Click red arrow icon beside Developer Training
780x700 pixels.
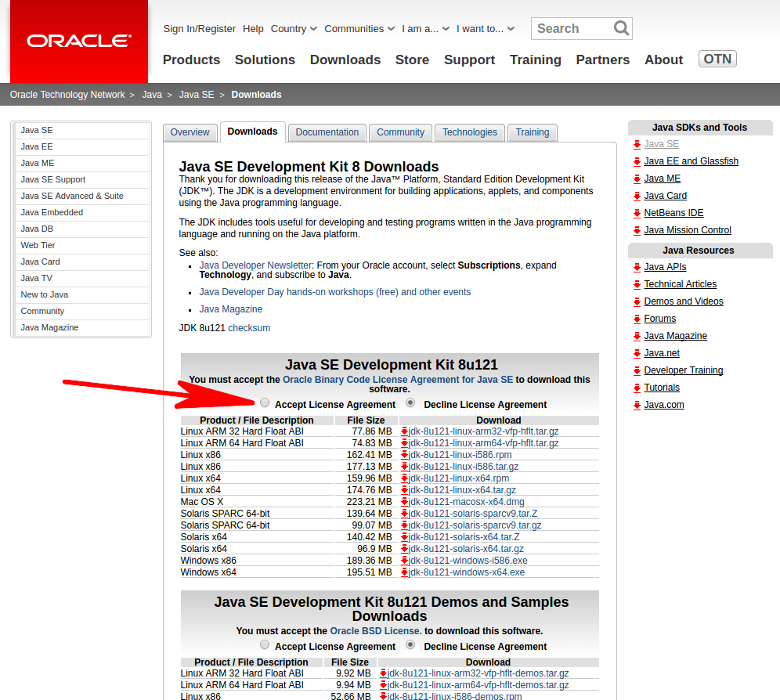point(637,370)
